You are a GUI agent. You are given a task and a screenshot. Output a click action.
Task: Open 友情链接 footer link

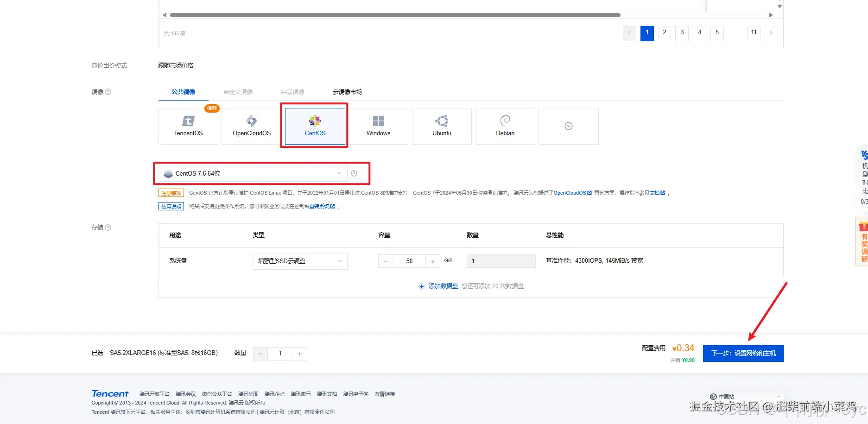click(385, 394)
